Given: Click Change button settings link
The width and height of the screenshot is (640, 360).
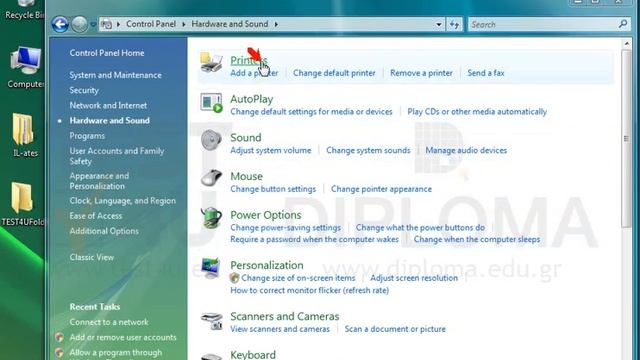Looking at the screenshot, I should 273,189.
